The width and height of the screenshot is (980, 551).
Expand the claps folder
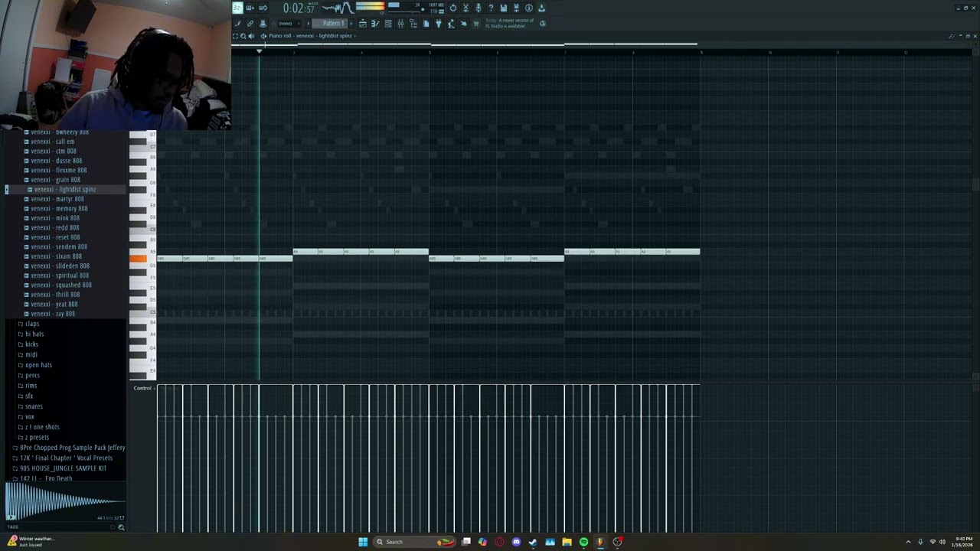pos(31,324)
